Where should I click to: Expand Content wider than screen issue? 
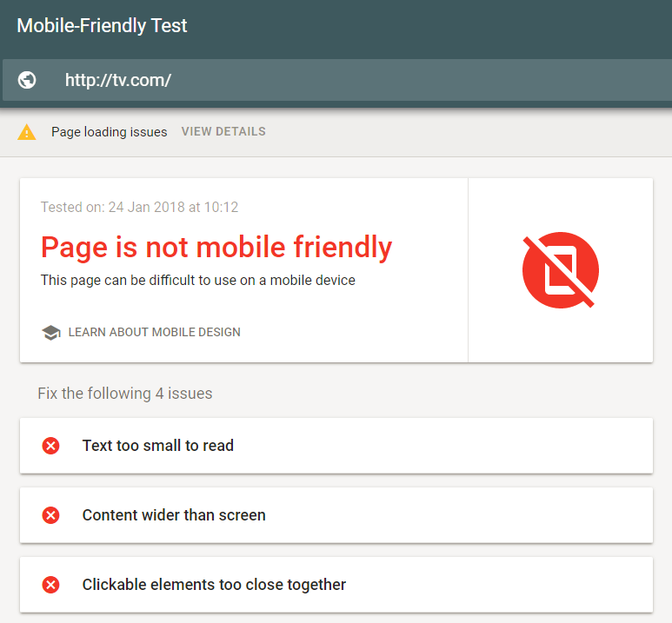click(x=336, y=515)
